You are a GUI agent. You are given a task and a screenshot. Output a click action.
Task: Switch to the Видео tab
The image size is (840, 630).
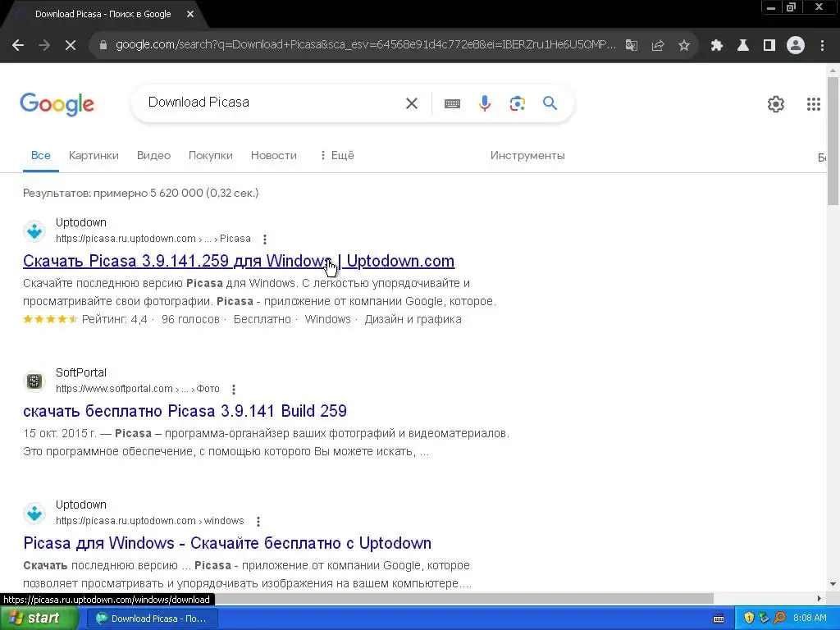pyautogui.click(x=153, y=155)
